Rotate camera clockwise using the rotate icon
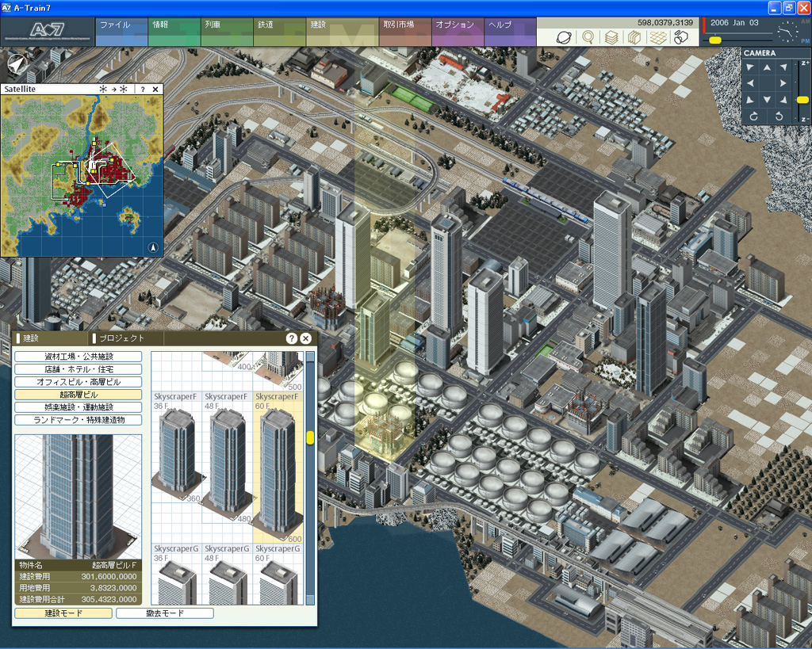 pos(753,116)
